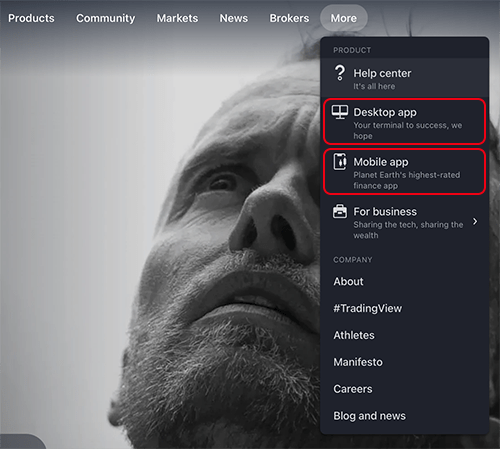
Task: Open the Careers page
Action: pos(353,389)
